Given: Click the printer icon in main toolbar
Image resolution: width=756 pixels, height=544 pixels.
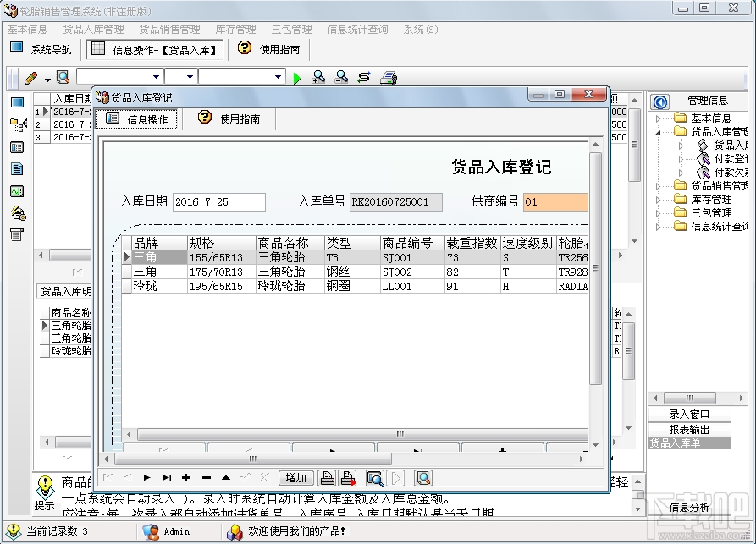Looking at the screenshot, I should click(388, 78).
